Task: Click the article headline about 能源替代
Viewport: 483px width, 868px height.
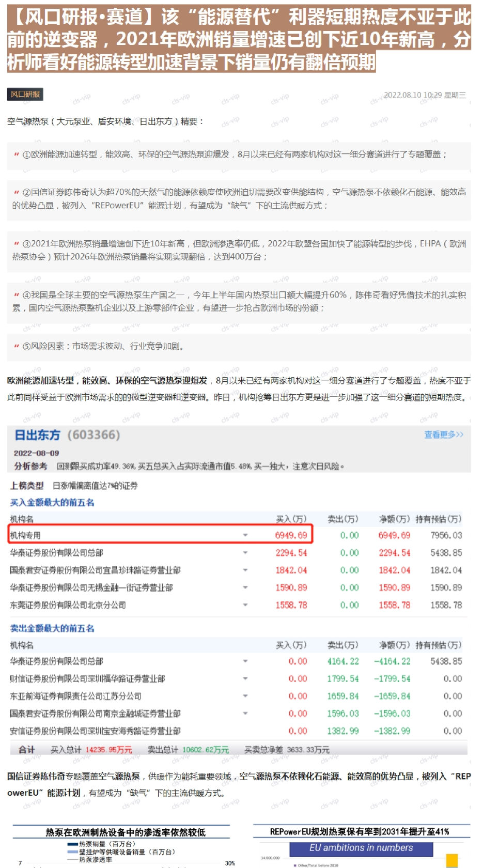Action: click(239, 39)
